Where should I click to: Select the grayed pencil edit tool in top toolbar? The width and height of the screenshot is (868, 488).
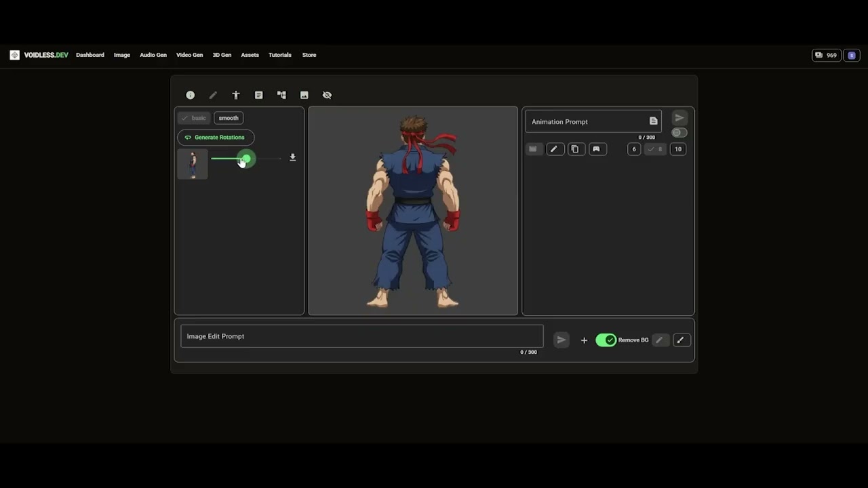[213, 96]
